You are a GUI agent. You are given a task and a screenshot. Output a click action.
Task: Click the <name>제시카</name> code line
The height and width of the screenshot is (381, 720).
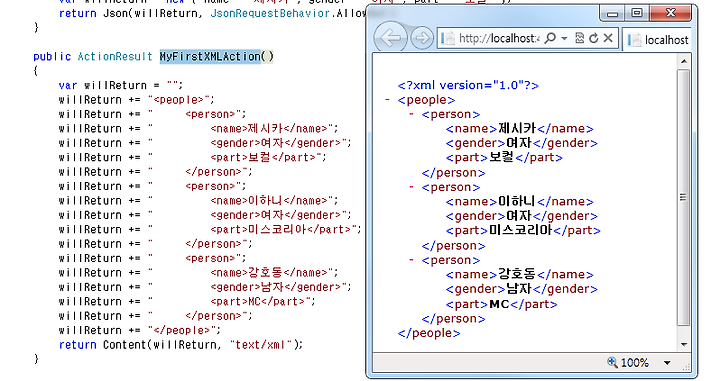(274, 129)
